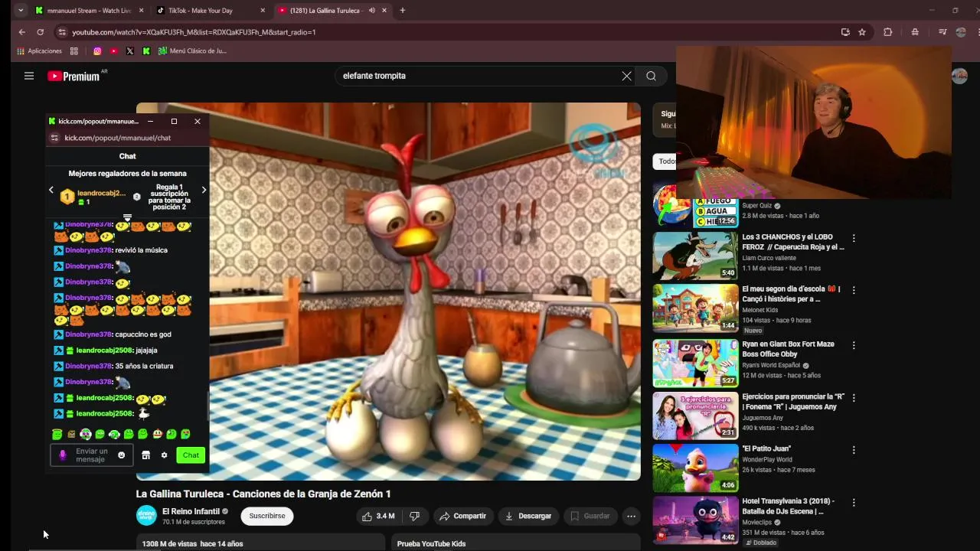The width and height of the screenshot is (980, 551).
Task: Reload the YouTube page
Action: coord(40,32)
